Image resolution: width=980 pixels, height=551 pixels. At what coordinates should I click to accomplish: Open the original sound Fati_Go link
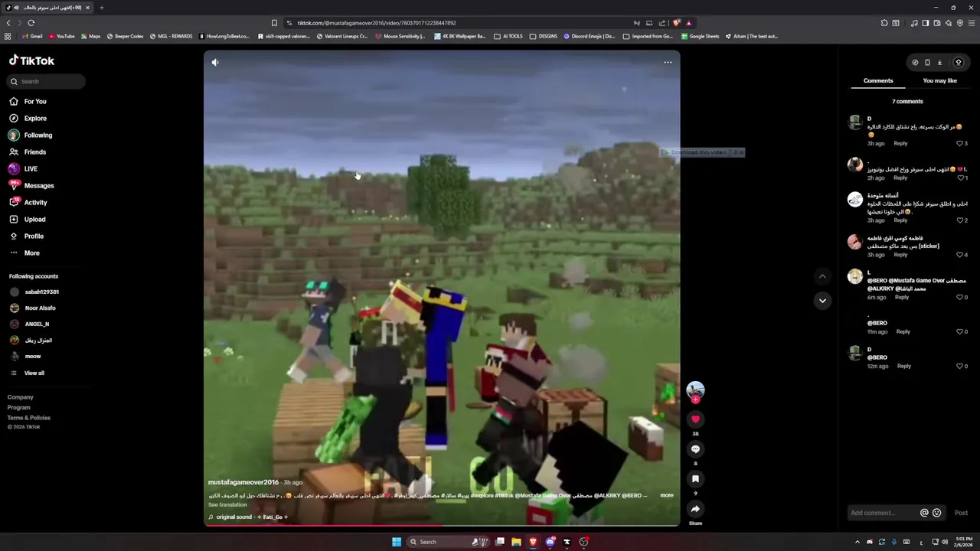pos(248,517)
